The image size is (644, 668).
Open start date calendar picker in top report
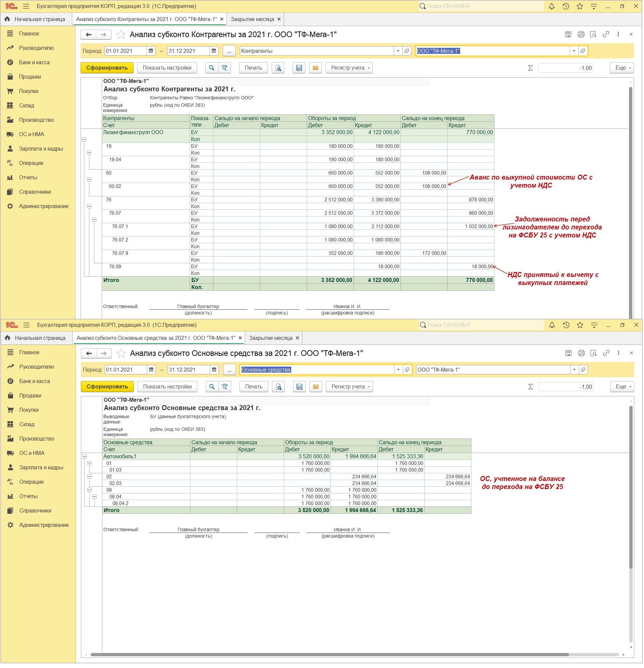point(151,51)
